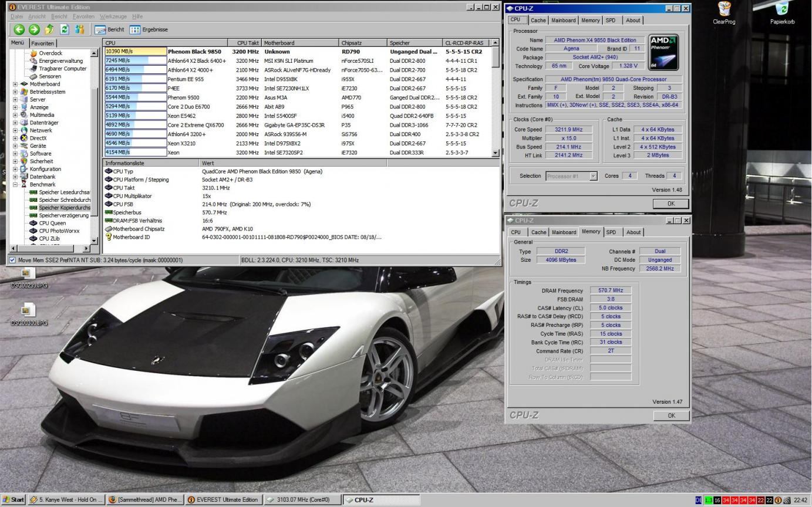Toggle the Move Mem SSE2 status bar checkbox
Screen dimensions: 812x507
tap(12, 260)
